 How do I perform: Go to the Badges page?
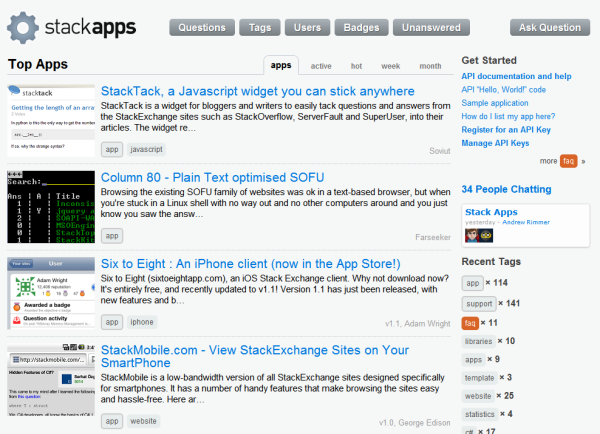coord(360,27)
